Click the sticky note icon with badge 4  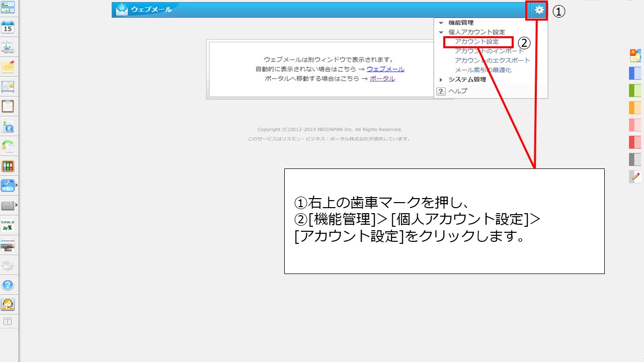click(x=635, y=55)
